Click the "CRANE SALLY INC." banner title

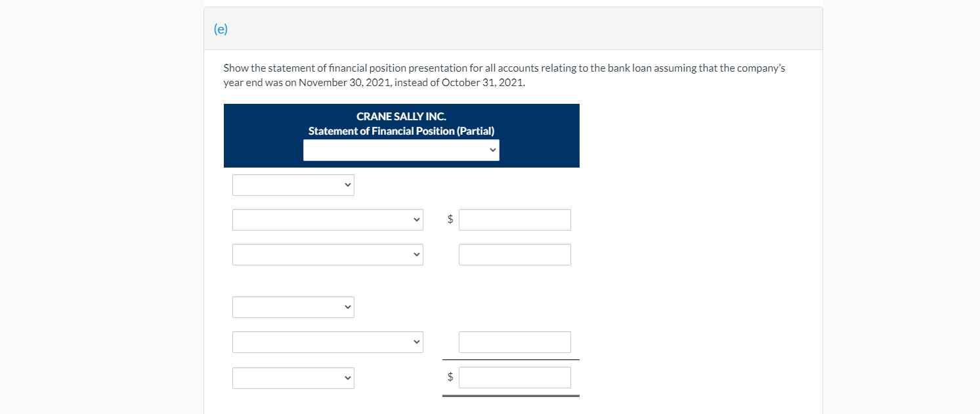[x=401, y=116]
